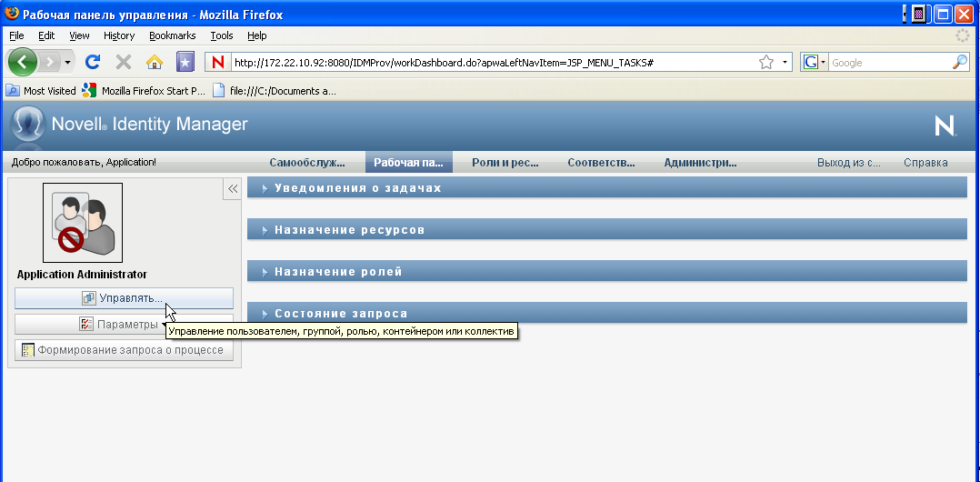Click the search magnifier icon
The image size is (980, 482).
coord(960,62)
